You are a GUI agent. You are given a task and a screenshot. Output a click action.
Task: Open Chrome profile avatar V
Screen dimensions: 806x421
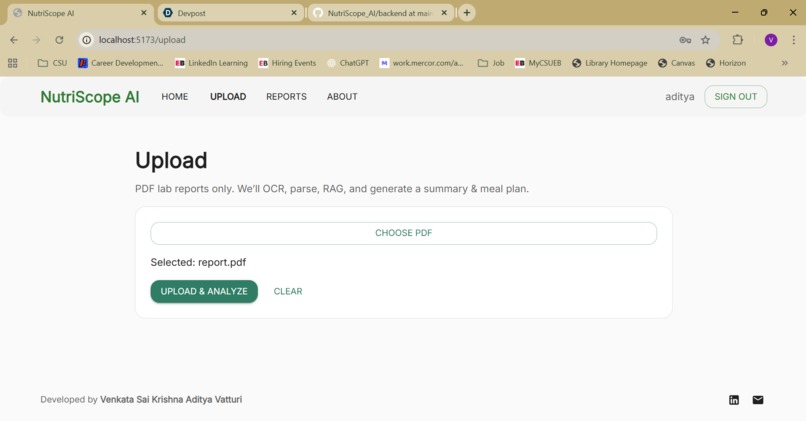[x=771, y=40]
